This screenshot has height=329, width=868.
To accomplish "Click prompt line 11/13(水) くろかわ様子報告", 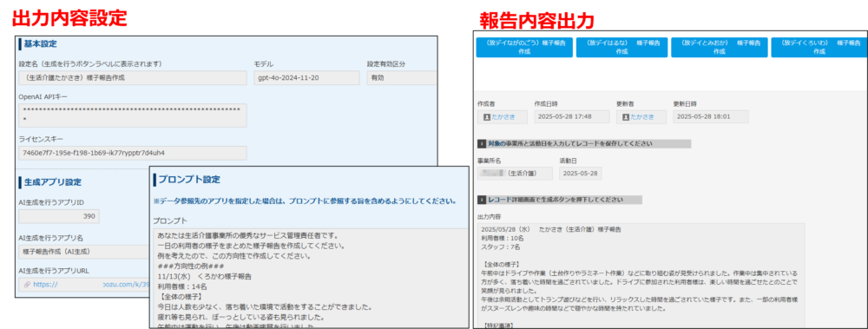I will coord(205,276).
